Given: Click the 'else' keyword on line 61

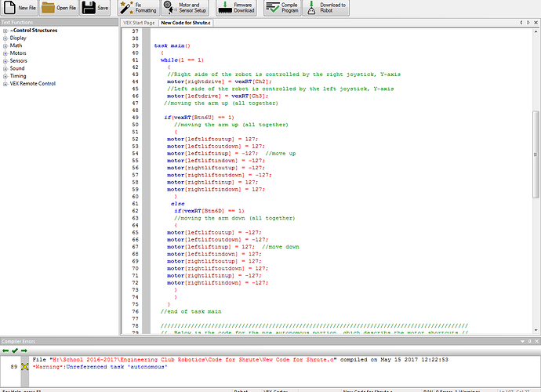Looking at the screenshot, I should (x=178, y=204).
